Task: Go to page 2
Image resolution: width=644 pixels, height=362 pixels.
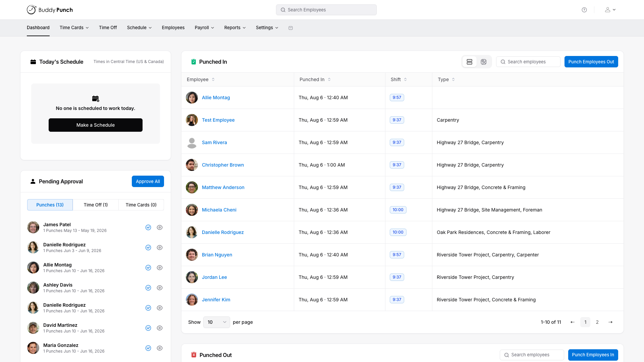Action: point(597,322)
